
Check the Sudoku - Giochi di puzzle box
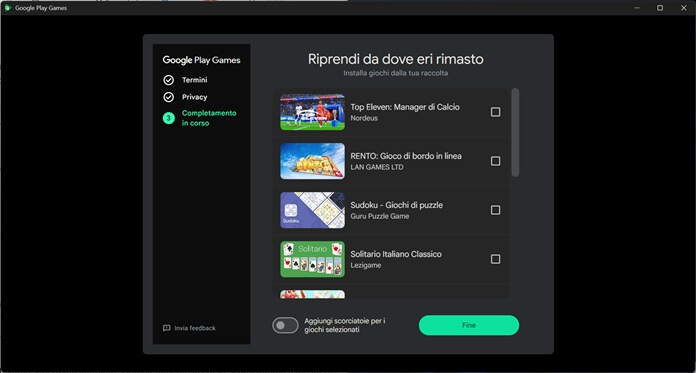point(495,210)
